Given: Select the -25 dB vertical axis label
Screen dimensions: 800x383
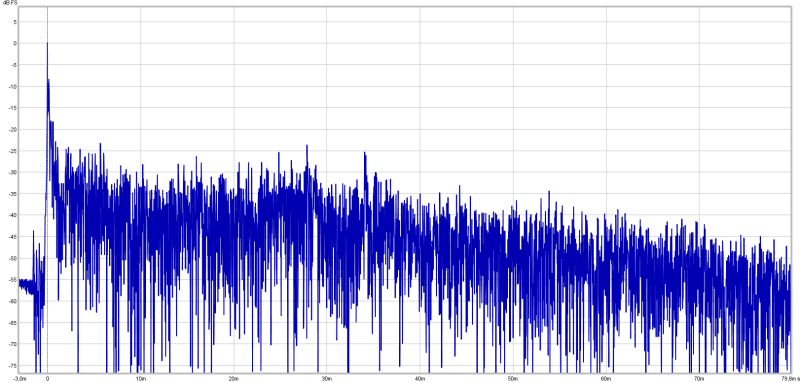Looking at the screenshot, I should coord(13,151).
